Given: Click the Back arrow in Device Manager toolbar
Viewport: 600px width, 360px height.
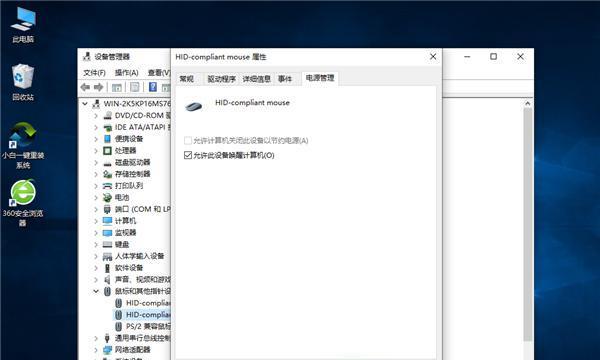Looking at the screenshot, I should [85, 87].
